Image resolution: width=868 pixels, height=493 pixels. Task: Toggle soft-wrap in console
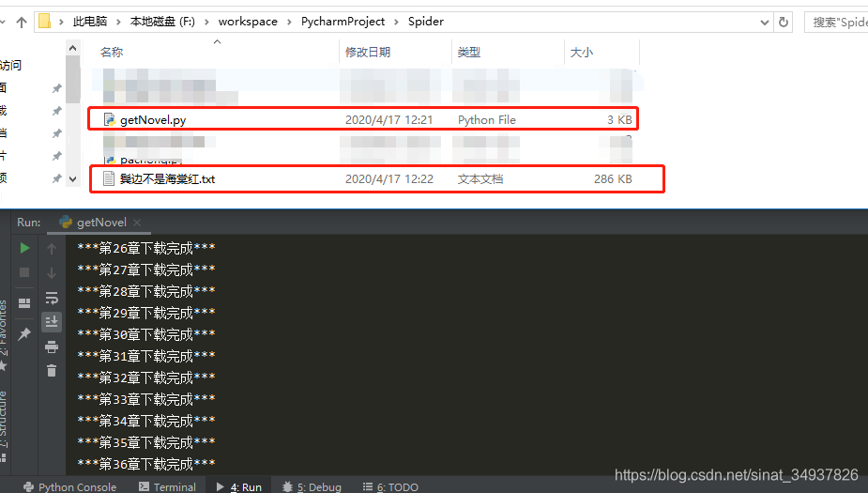tap(52, 298)
